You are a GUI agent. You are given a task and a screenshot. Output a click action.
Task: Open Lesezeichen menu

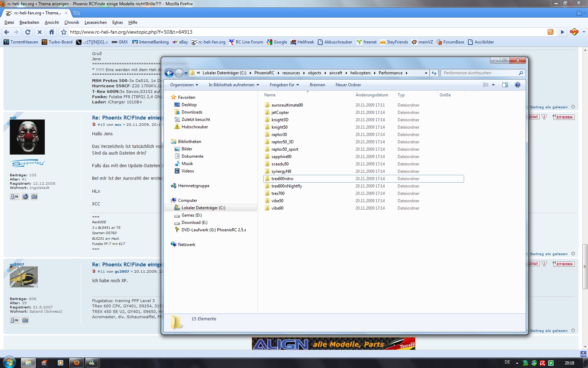(96, 22)
